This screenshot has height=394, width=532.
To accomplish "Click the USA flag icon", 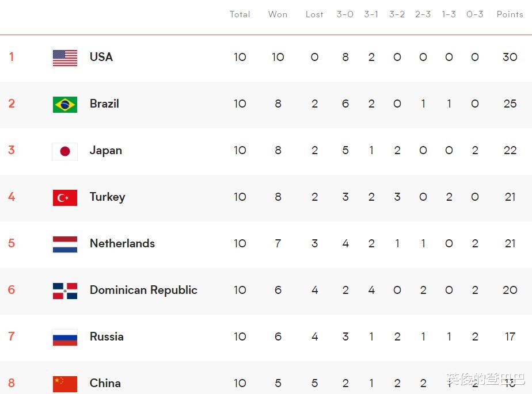I will point(65,58).
